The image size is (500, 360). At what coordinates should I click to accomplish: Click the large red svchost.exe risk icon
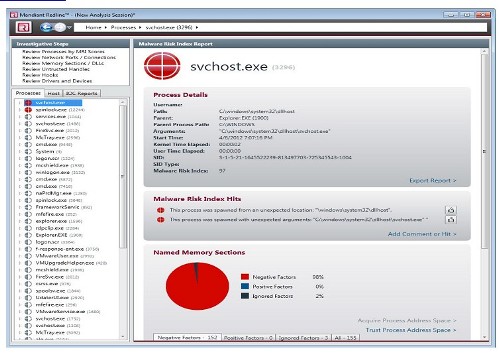tap(162, 66)
